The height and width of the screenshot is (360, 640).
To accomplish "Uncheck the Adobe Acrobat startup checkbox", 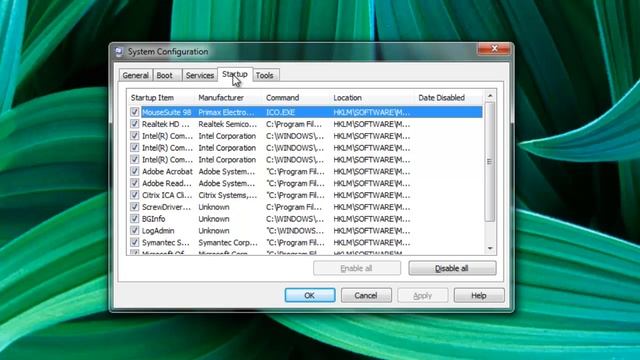I will click(x=135, y=171).
